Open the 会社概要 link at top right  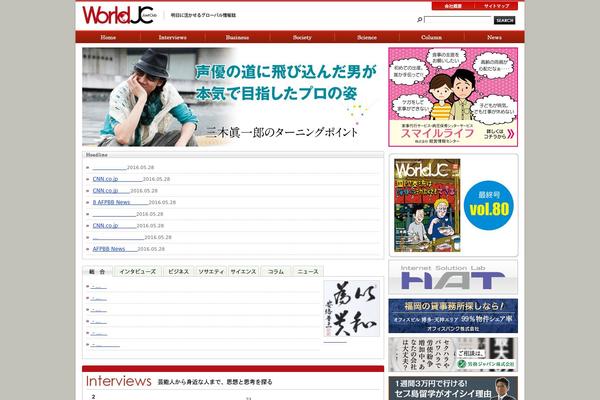click(453, 6)
